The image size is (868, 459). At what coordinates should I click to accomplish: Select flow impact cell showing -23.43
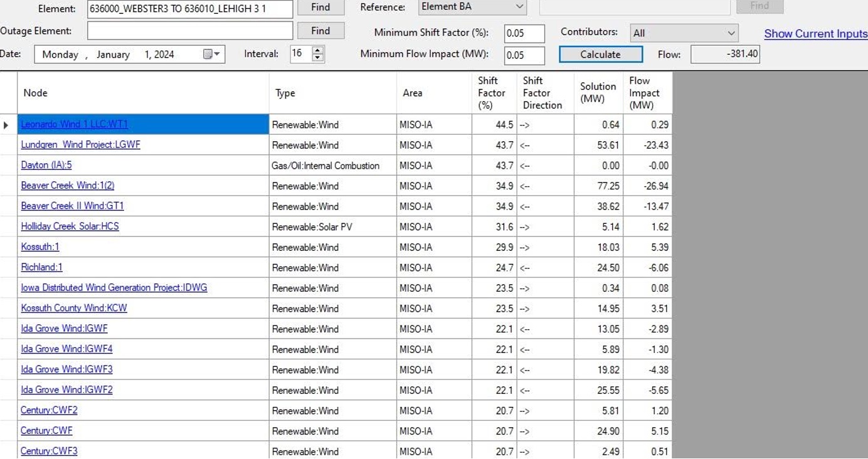point(648,145)
